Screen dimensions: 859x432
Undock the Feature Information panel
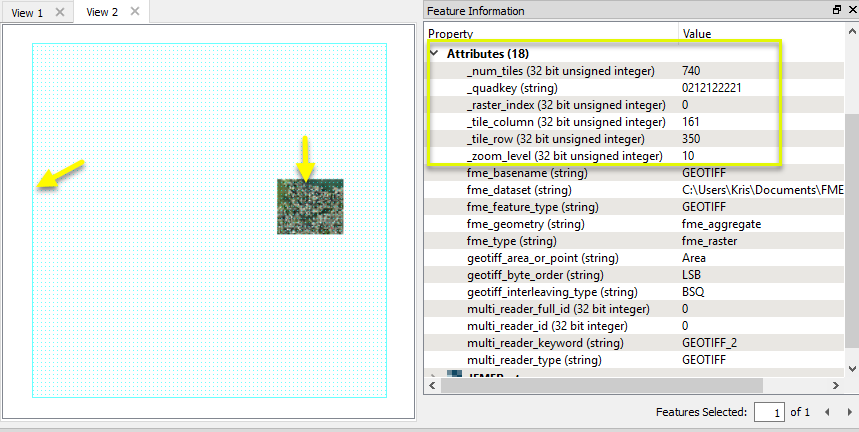[x=837, y=10]
